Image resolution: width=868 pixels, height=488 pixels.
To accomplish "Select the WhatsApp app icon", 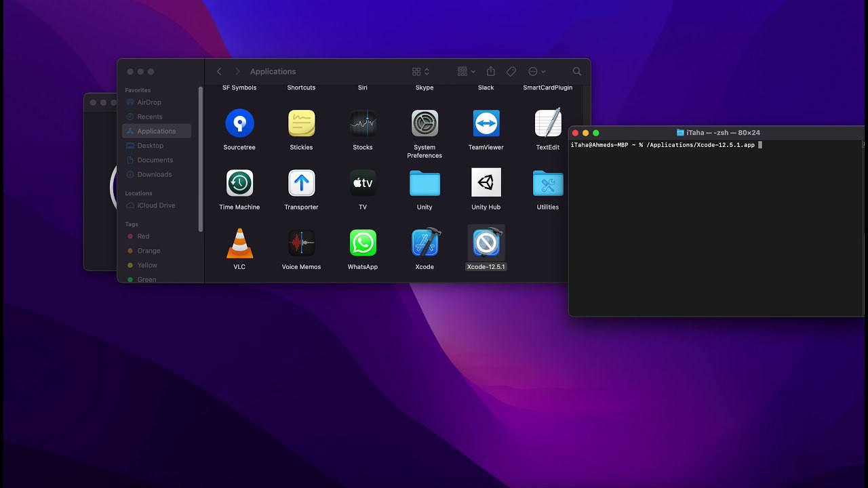I will [363, 243].
